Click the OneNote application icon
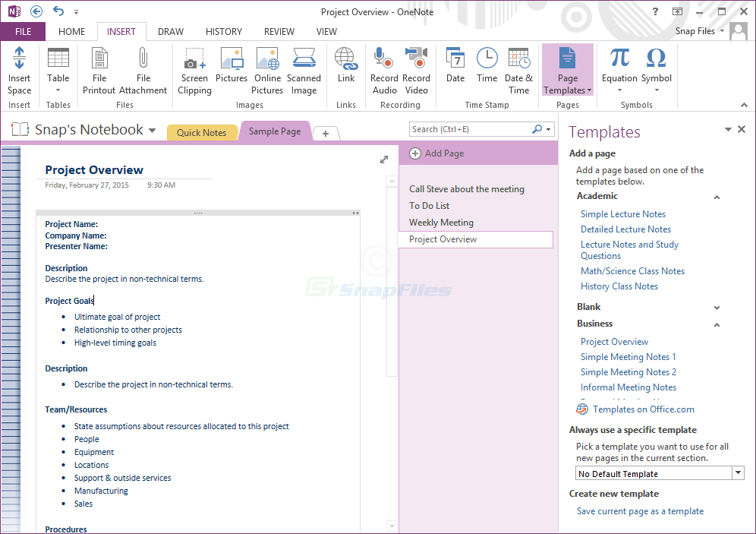 point(14,11)
